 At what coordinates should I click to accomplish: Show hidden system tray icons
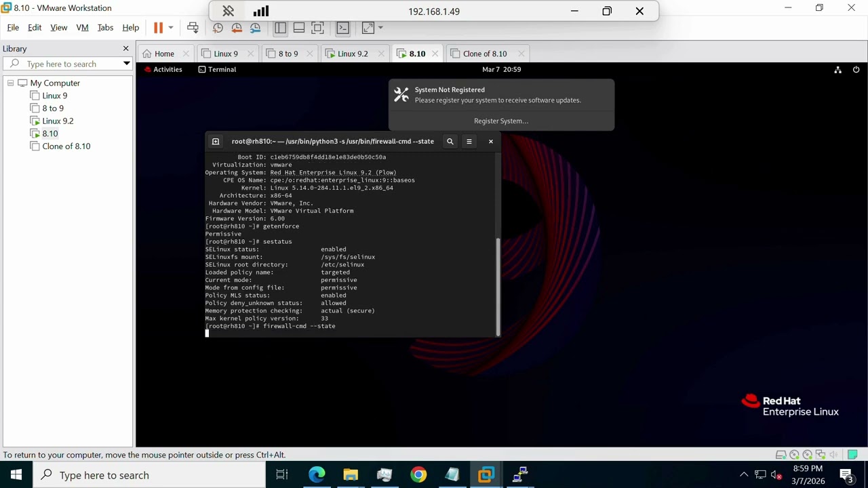(744, 474)
